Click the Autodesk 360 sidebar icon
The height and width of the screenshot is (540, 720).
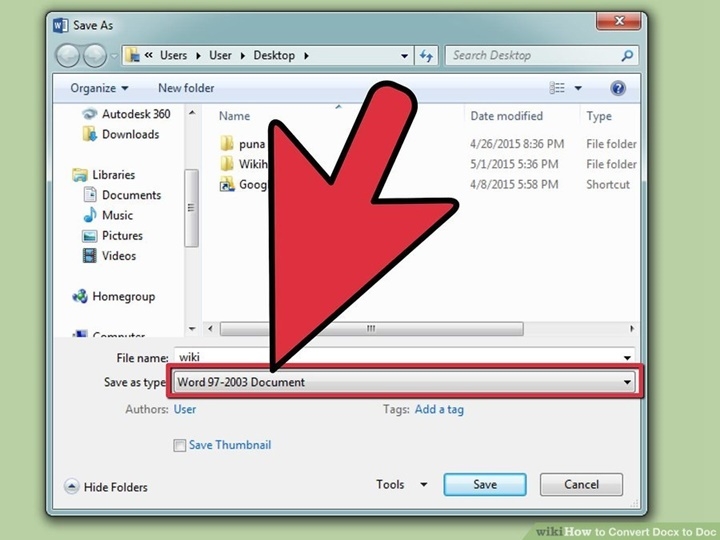pyautogui.click(x=90, y=113)
